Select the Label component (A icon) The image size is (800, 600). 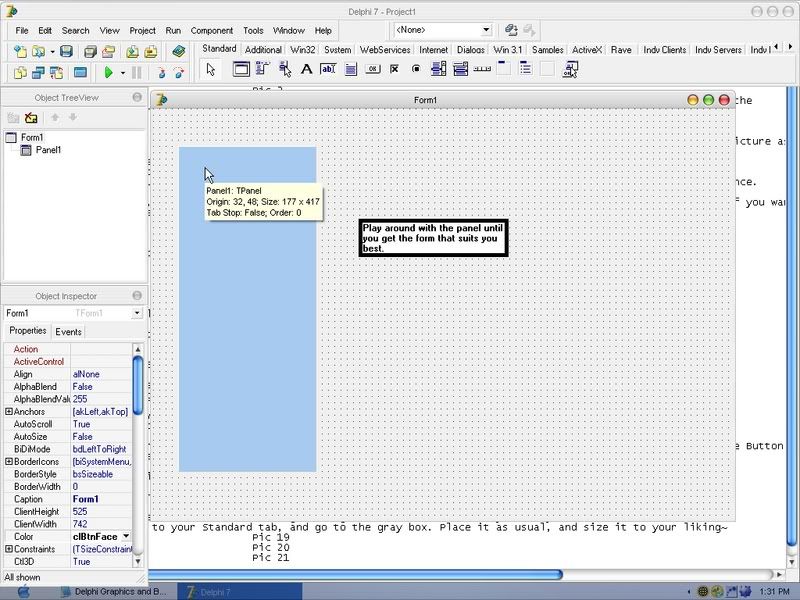[307, 70]
